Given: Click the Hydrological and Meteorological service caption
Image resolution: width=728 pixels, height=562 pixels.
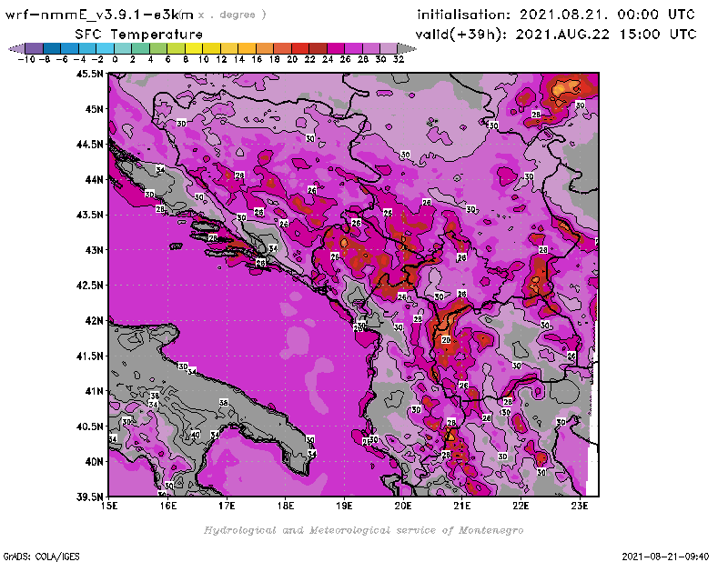Looking at the screenshot, I should tap(363, 530).
